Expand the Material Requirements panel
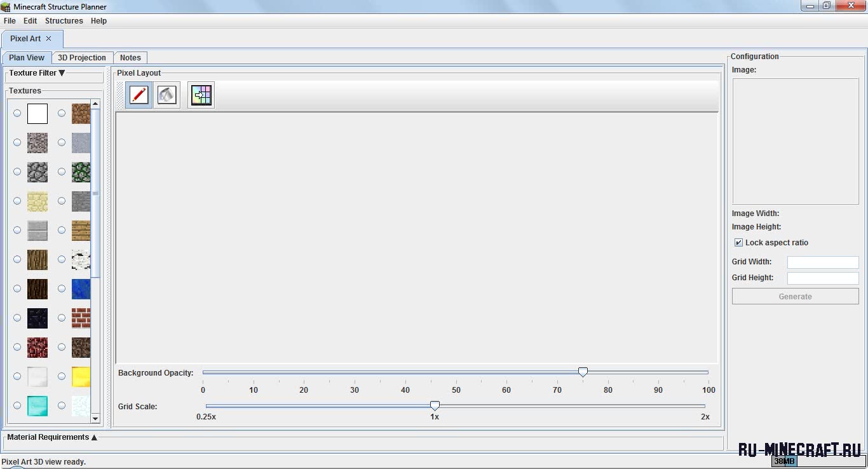This screenshot has height=469, width=868. click(x=52, y=437)
